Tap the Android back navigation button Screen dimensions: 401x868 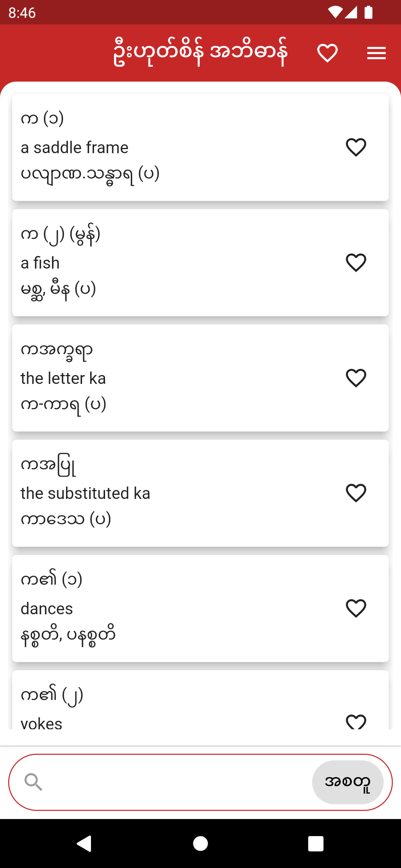point(85,844)
